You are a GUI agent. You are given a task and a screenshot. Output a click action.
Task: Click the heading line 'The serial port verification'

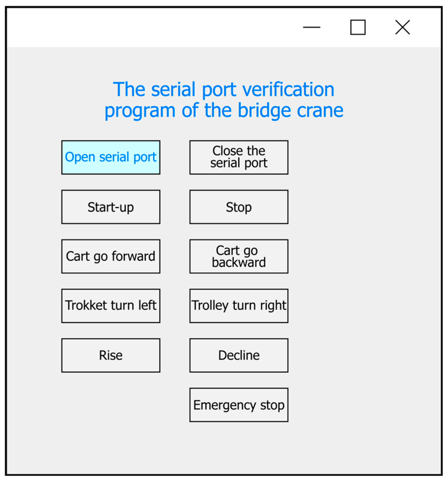tap(224, 89)
